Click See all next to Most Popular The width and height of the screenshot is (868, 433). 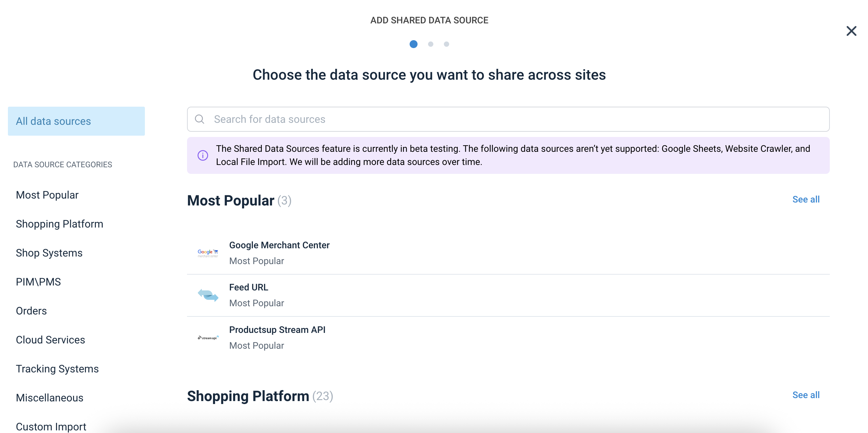(x=806, y=199)
